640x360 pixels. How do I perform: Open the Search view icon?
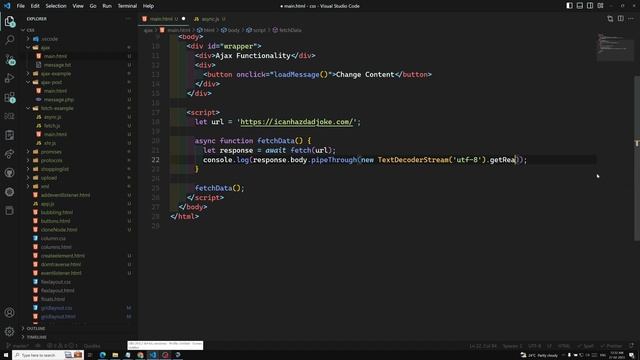tap(9, 40)
